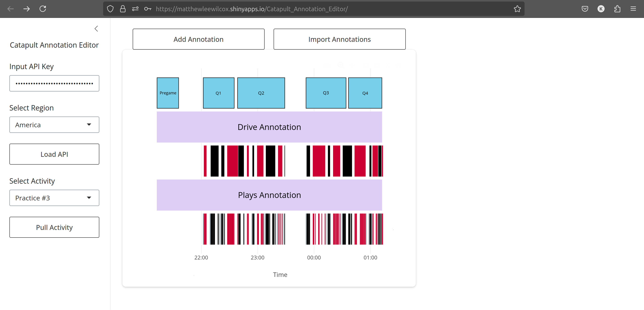Click the tracking protection shield icon

pos(110,9)
